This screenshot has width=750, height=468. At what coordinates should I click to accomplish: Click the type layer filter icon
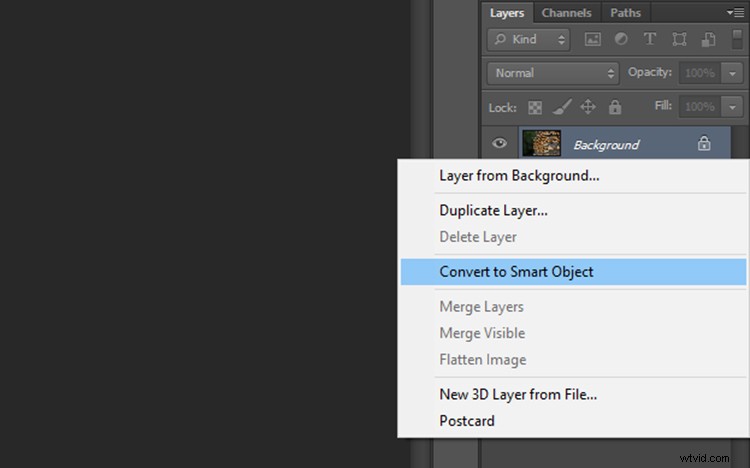click(x=650, y=40)
